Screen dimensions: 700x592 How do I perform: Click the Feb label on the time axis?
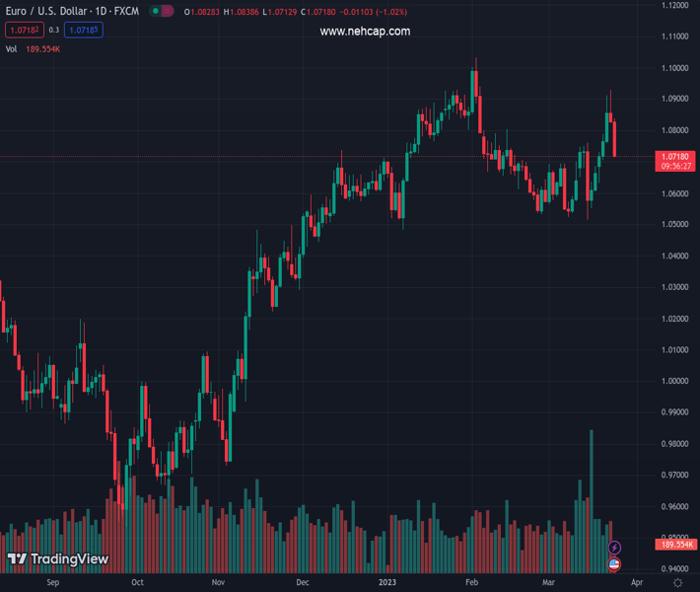click(471, 583)
